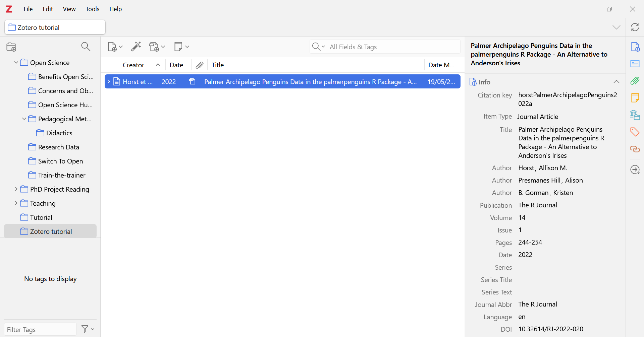Edit the Volume value 14

522,217
